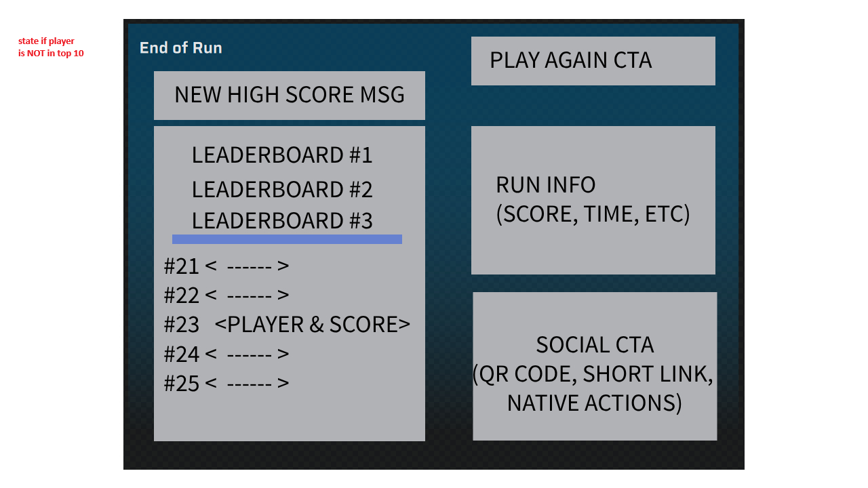Click the #21 rank number

[181, 266]
